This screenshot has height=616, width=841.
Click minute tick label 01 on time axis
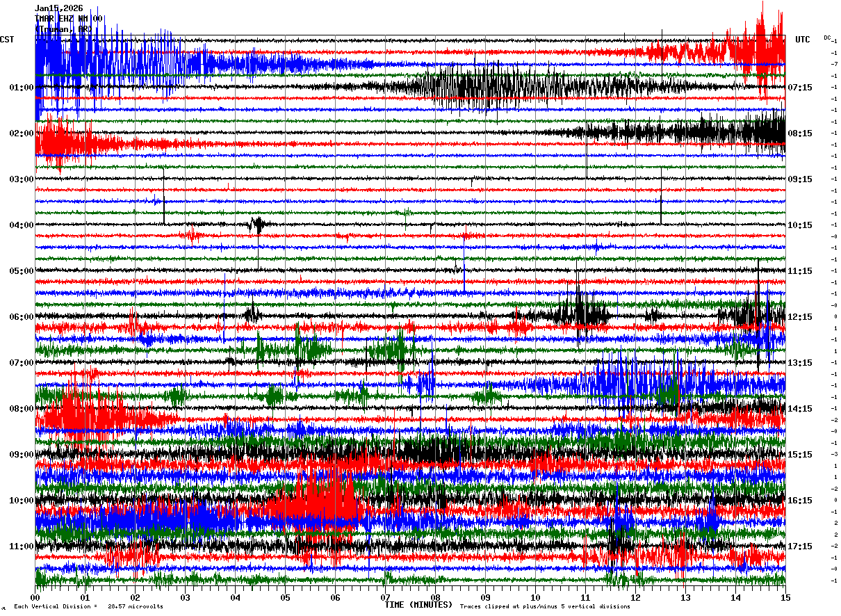tap(85, 597)
